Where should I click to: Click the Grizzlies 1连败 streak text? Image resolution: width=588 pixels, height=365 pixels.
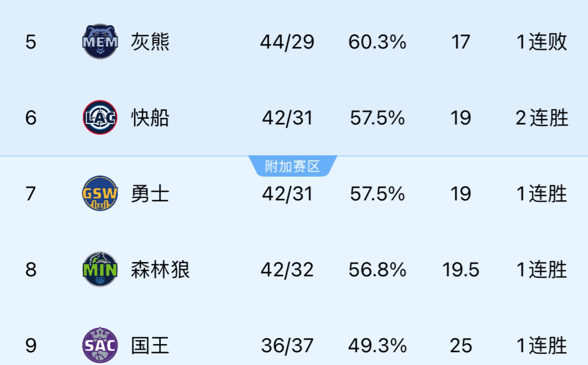[x=541, y=42]
